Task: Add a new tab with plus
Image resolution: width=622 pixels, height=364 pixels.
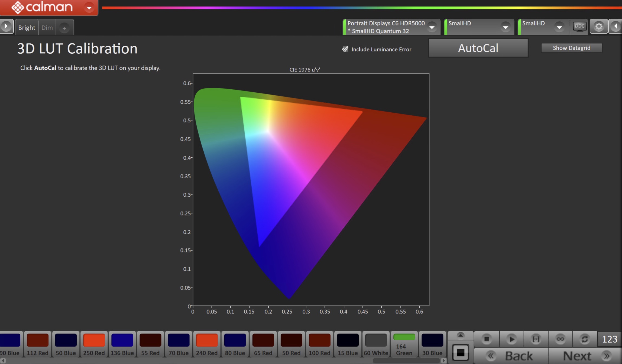Action: click(64, 28)
